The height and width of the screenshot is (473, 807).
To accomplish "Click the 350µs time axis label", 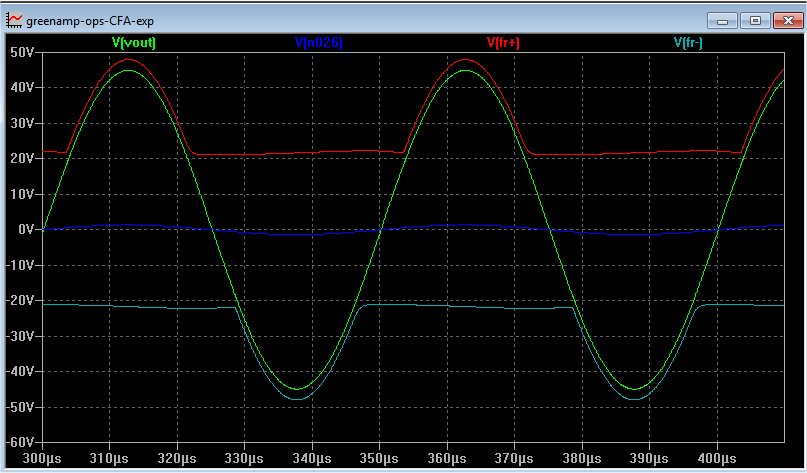I will [x=379, y=458].
